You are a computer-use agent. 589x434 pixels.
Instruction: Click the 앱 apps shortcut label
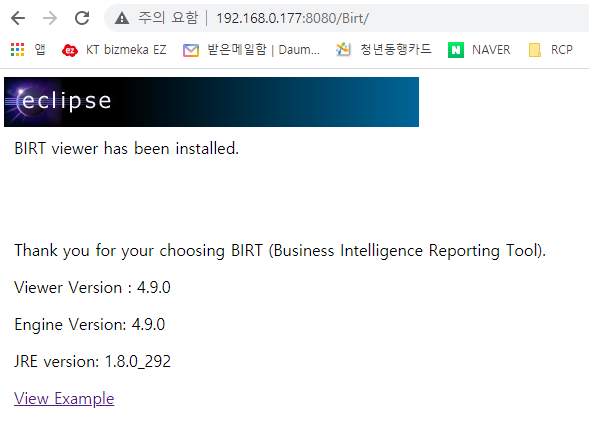pos(40,49)
